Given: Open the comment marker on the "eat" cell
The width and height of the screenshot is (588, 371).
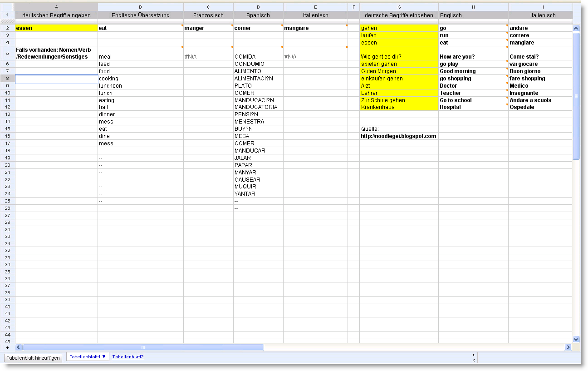Looking at the screenshot, I should pos(182,26).
